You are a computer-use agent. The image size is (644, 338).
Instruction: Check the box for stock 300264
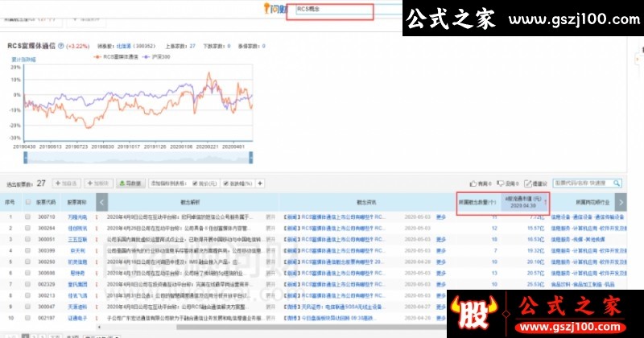[x=27, y=228]
